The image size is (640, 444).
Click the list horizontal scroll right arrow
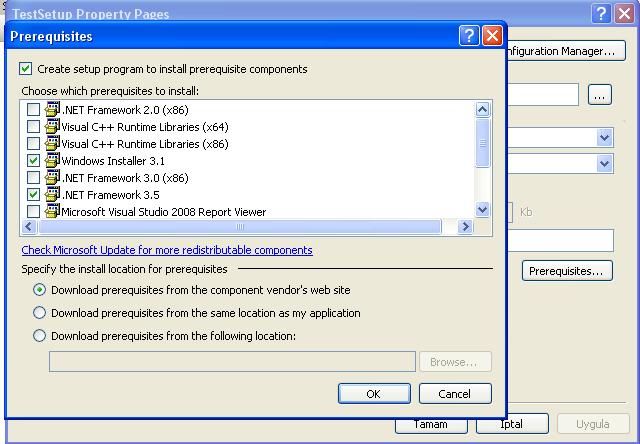coord(465,226)
